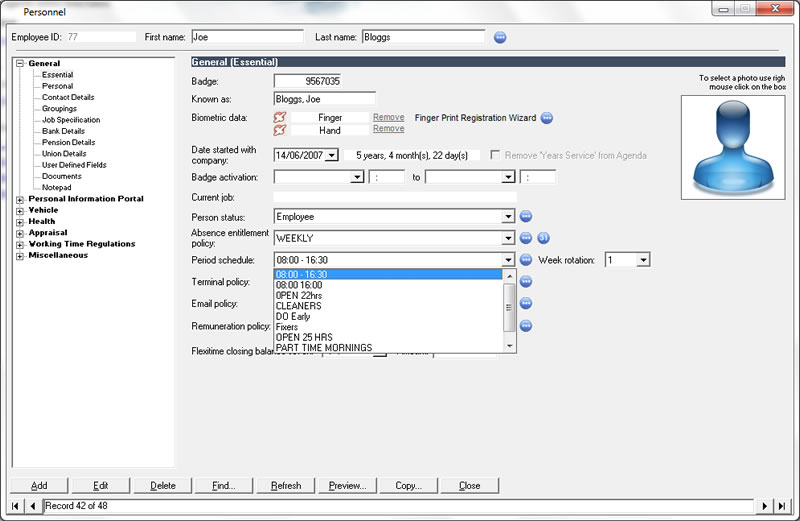Click blue icon beside Person status dropdown
Image resolution: width=800 pixels, height=521 pixels.
526,216
